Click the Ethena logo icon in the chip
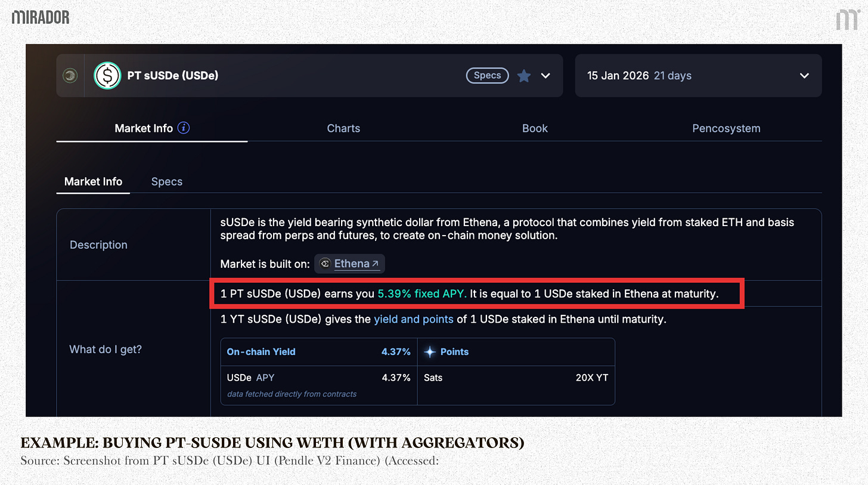The width and height of the screenshot is (868, 485). point(325,264)
